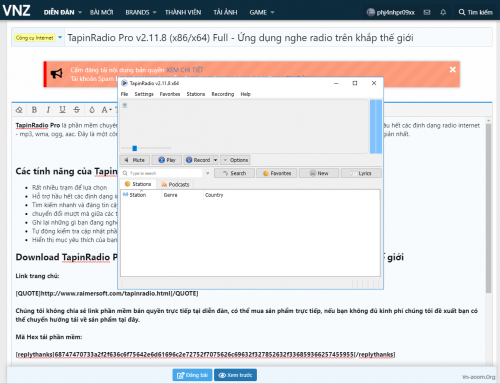Toggle bold formatting in editor

point(34,110)
